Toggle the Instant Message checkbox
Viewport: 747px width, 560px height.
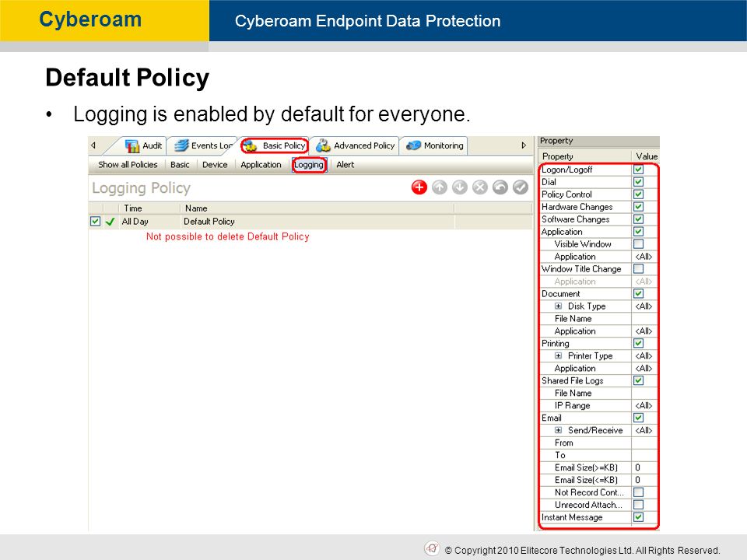[x=638, y=517]
